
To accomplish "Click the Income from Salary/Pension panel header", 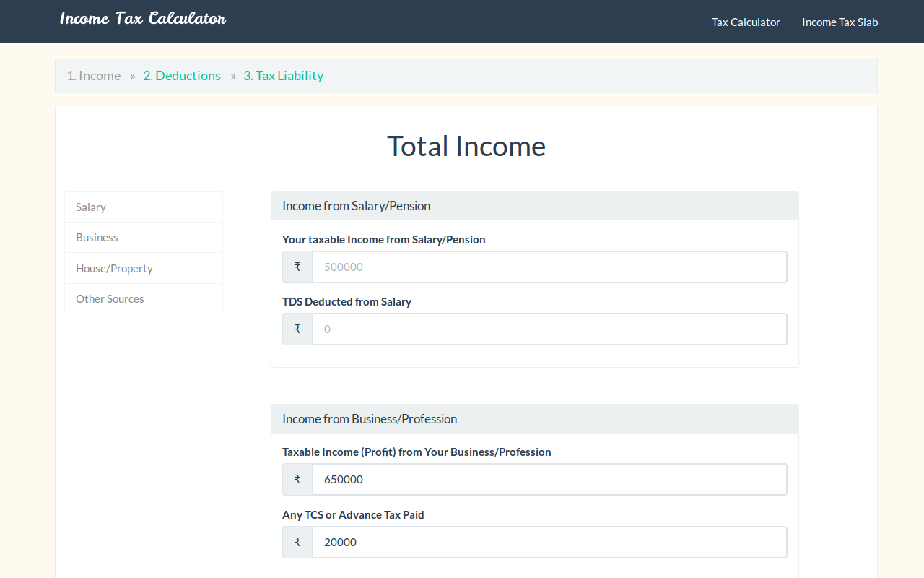I will (534, 206).
